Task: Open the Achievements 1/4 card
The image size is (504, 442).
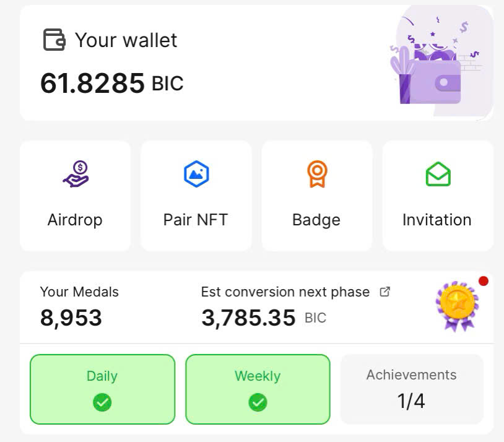Action: pyautogui.click(x=412, y=389)
